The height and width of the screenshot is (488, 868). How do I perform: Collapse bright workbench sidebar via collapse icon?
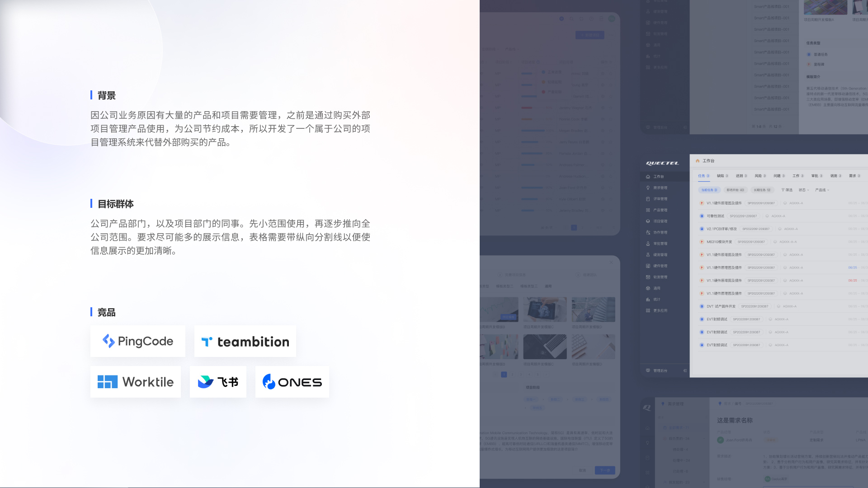685,371
